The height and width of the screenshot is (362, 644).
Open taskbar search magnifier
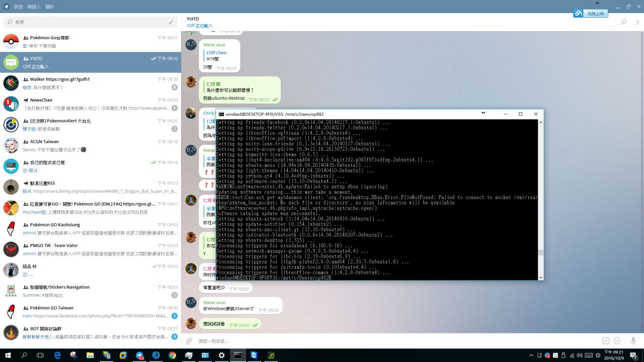(x=24, y=355)
